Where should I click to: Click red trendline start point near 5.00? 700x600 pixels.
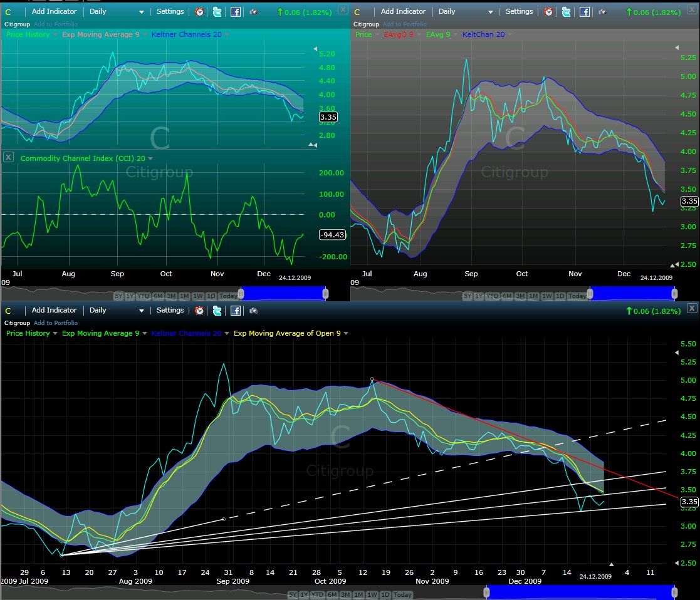[x=372, y=379]
